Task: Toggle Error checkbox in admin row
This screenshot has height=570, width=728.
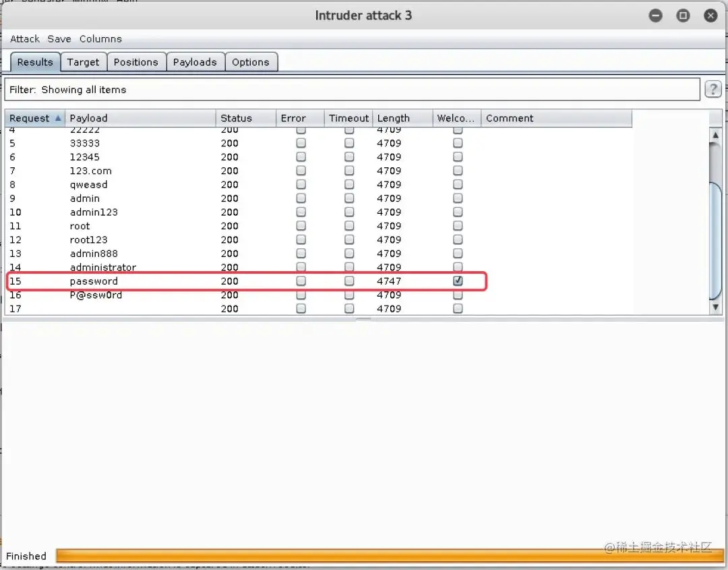Action: (301, 198)
